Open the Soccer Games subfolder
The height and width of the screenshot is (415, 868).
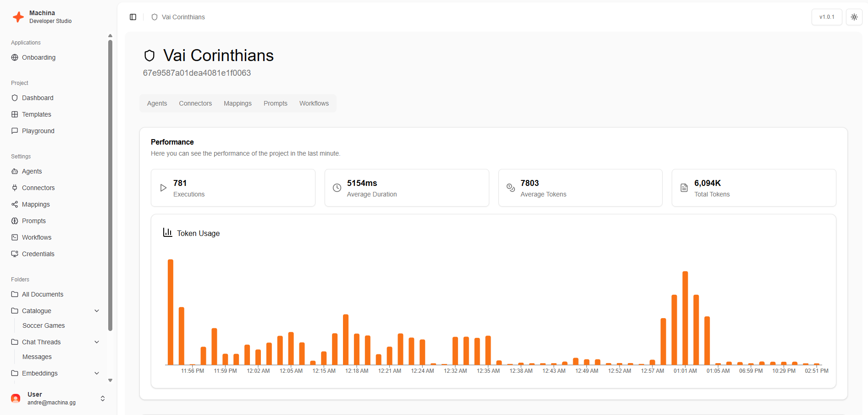(44, 325)
